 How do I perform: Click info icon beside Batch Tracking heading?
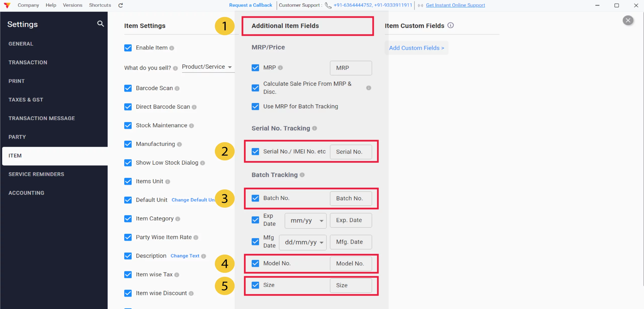(x=302, y=175)
